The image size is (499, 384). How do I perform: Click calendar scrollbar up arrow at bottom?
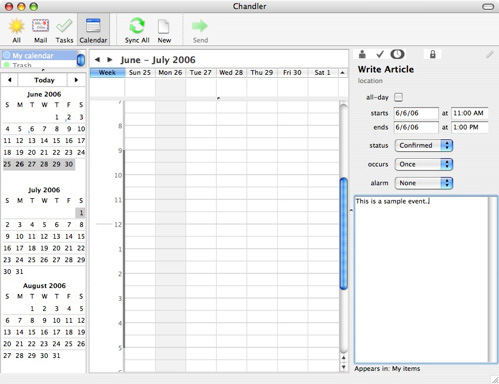(x=343, y=358)
